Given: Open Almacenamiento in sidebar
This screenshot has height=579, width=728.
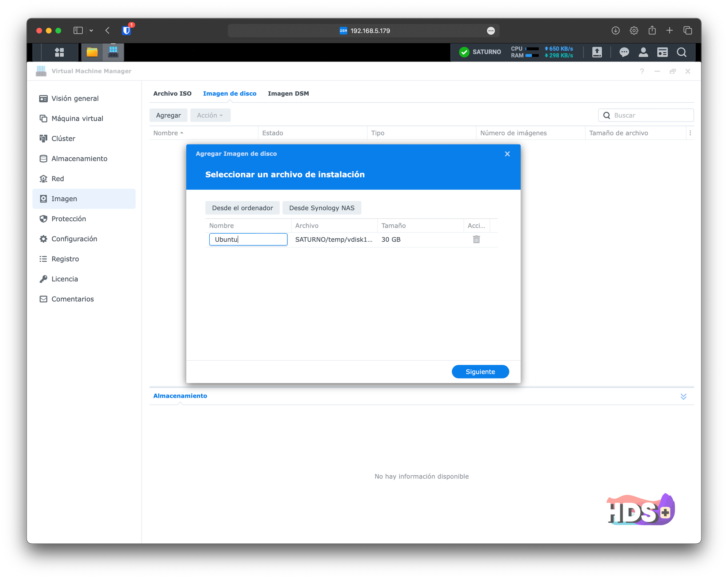Looking at the screenshot, I should point(84,159).
